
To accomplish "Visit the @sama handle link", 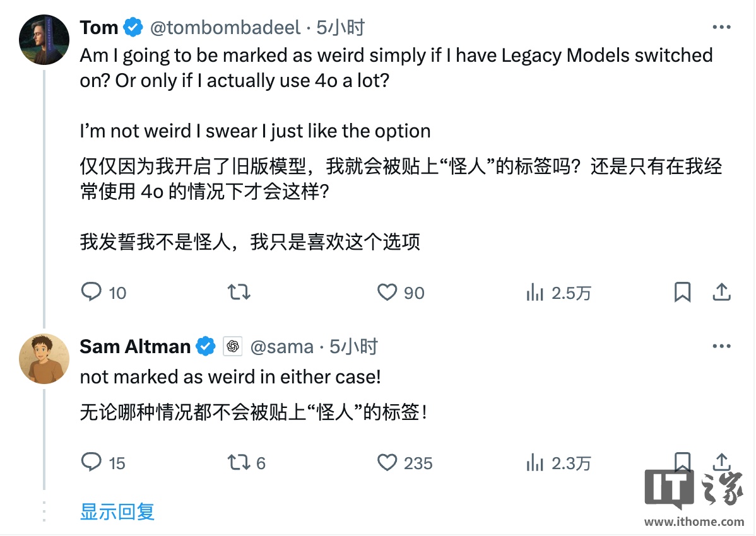I will click(282, 346).
